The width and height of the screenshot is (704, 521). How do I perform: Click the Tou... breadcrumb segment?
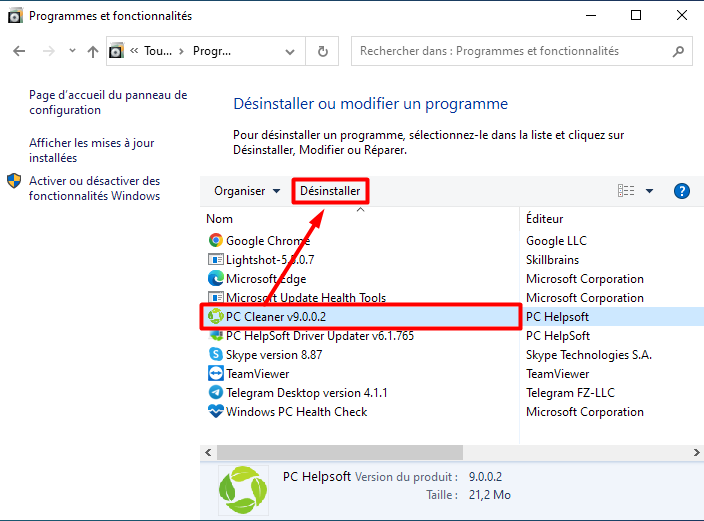point(158,51)
